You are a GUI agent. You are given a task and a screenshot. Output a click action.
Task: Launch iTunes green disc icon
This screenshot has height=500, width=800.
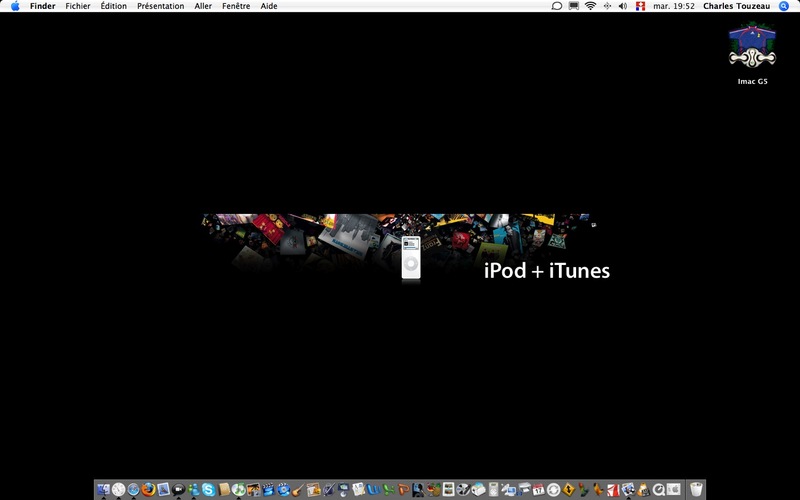pyautogui.click(x=239, y=489)
